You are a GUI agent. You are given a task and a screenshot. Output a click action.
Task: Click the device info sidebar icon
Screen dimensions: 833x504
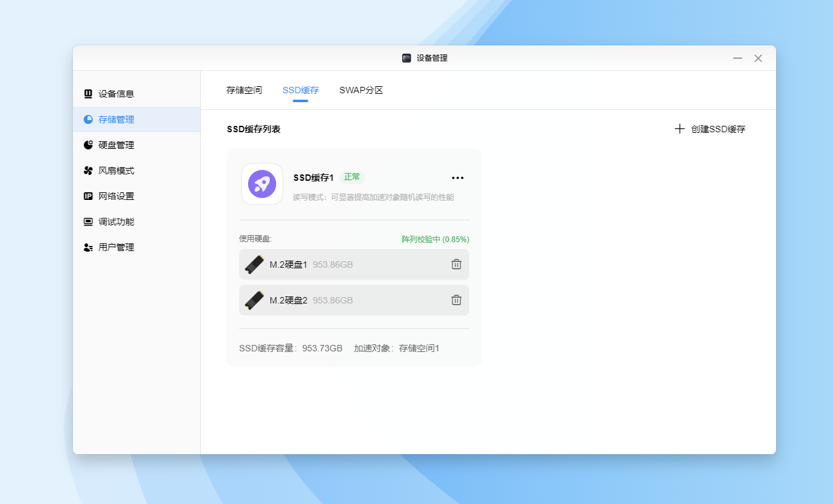tap(88, 94)
